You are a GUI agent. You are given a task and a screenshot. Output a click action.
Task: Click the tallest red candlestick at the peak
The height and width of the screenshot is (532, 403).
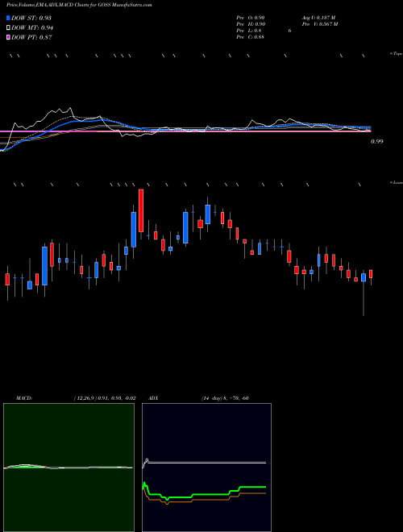coord(141,210)
